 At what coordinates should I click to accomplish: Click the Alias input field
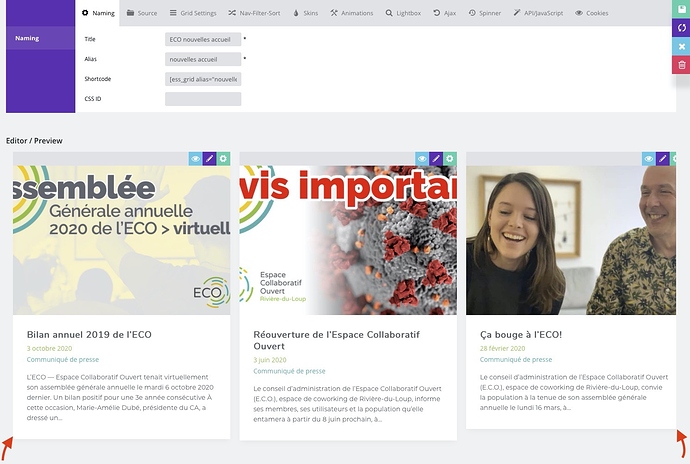(203, 59)
